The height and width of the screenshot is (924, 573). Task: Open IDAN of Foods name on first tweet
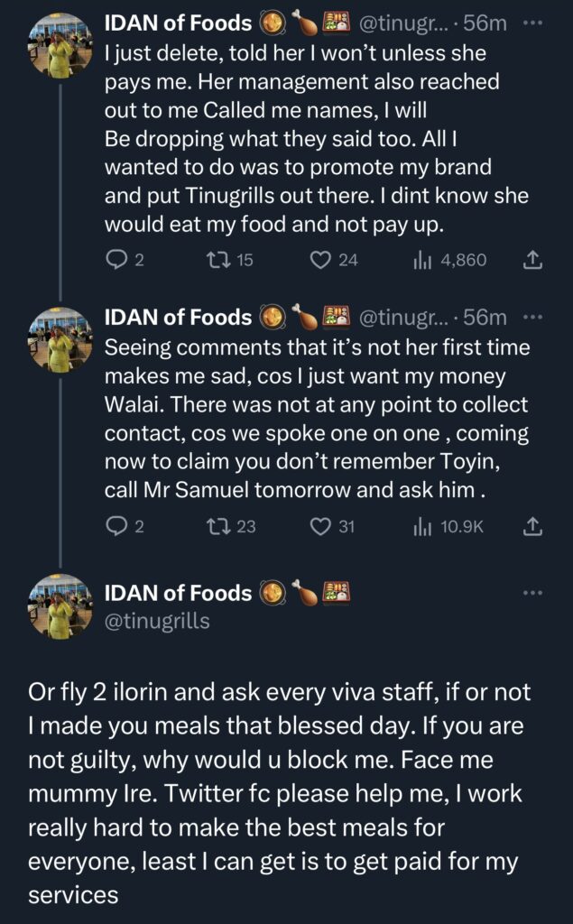[179, 21]
